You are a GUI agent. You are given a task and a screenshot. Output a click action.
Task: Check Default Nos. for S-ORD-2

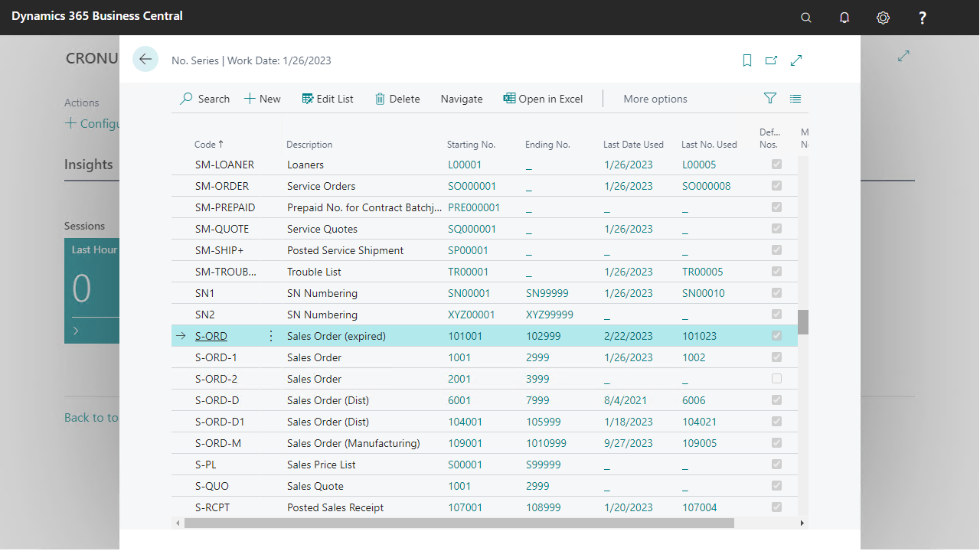[x=777, y=379]
